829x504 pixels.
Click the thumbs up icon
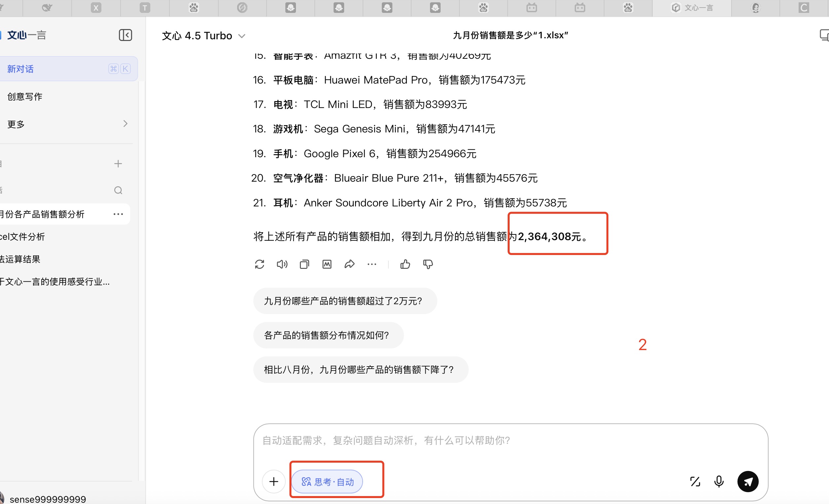coord(405,265)
